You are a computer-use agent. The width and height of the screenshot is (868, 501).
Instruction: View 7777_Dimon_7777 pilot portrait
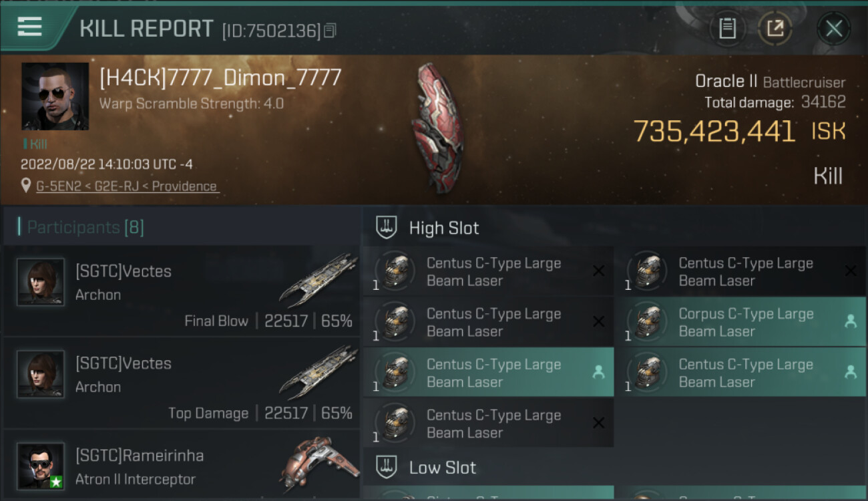click(55, 96)
